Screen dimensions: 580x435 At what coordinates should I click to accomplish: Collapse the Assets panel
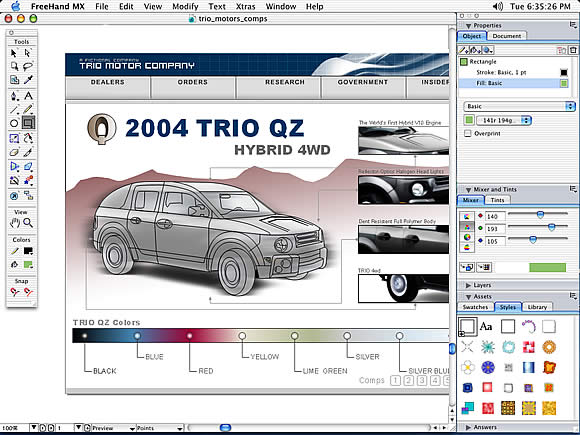tap(468, 297)
